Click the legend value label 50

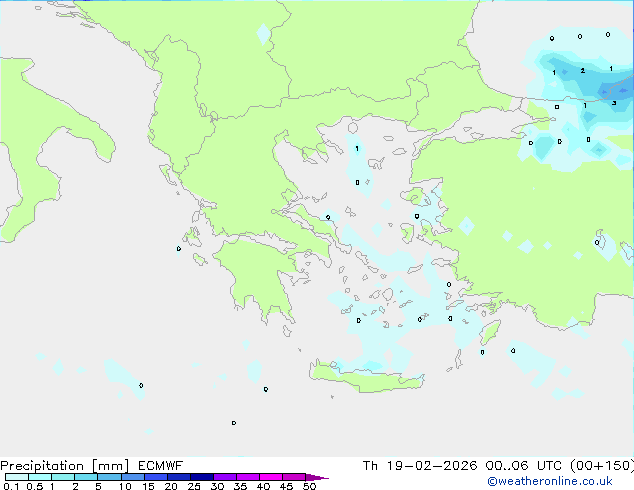pyautogui.click(x=310, y=486)
